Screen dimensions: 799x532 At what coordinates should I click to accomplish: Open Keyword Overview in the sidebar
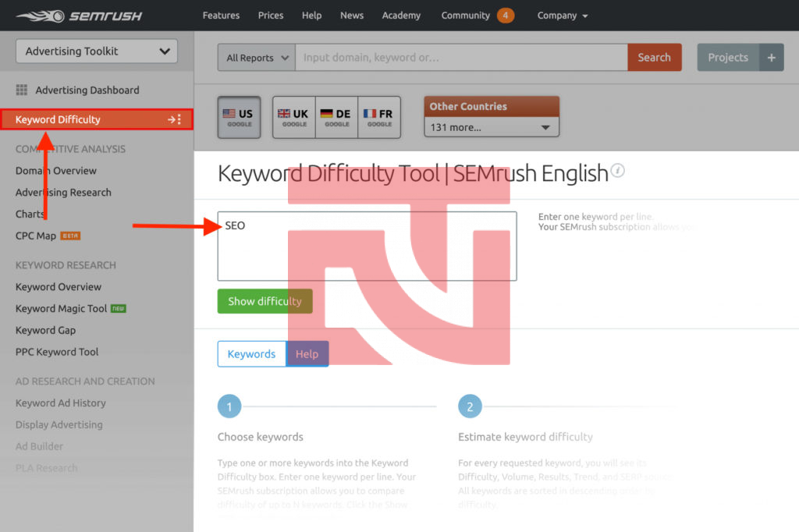pos(58,287)
